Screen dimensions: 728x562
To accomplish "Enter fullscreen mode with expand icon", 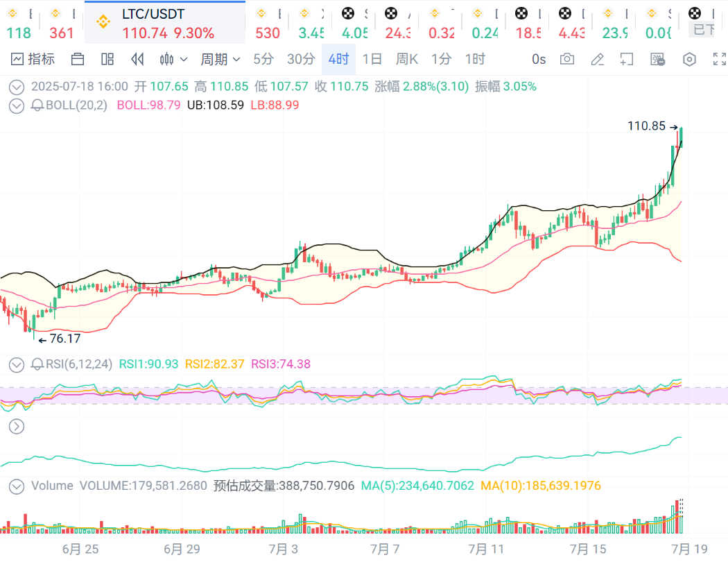I will (719, 60).
